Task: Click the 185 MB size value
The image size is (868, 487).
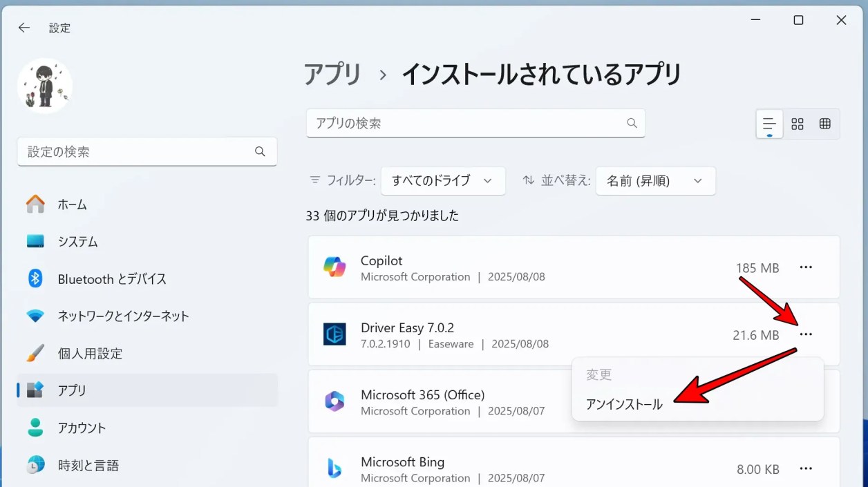Action: (x=757, y=268)
